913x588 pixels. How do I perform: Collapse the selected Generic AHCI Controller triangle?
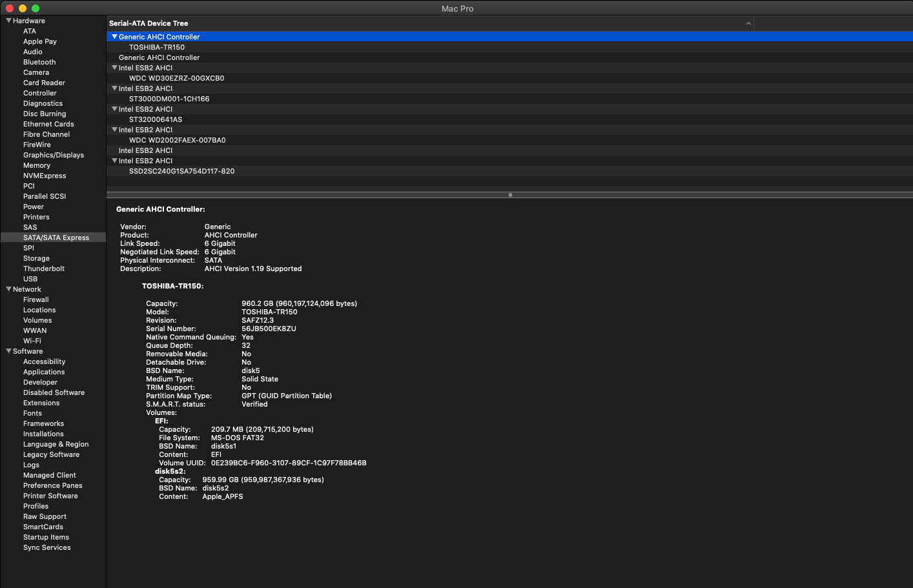click(x=115, y=37)
